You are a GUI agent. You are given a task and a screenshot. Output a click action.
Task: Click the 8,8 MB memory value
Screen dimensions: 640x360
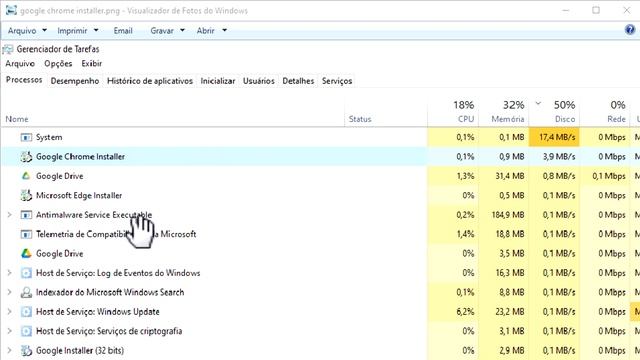pyautogui.click(x=511, y=292)
